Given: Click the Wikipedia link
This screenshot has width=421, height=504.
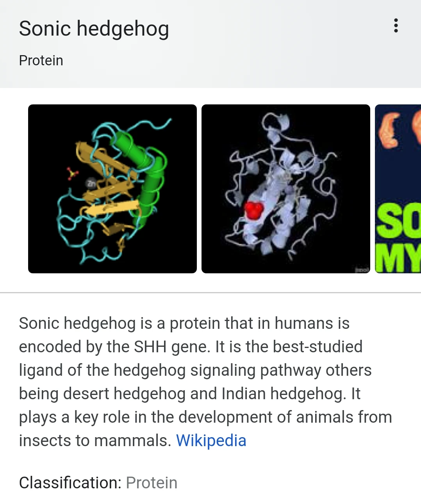Looking at the screenshot, I should click(x=211, y=440).
